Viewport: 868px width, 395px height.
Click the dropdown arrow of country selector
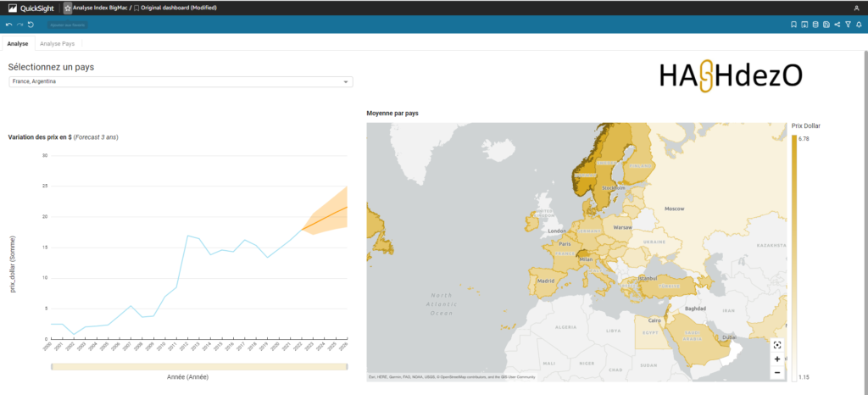point(346,82)
